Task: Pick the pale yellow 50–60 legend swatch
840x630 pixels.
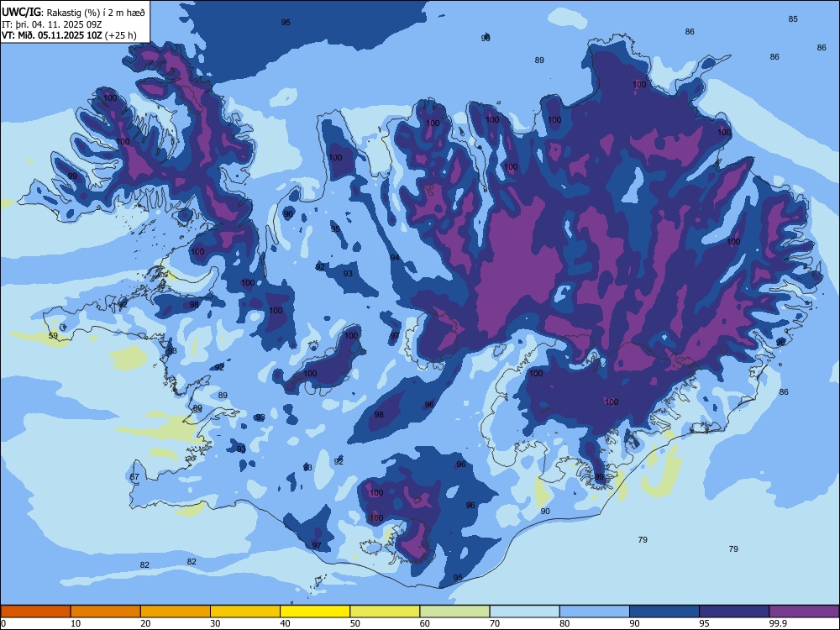Action: pos(385,612)
